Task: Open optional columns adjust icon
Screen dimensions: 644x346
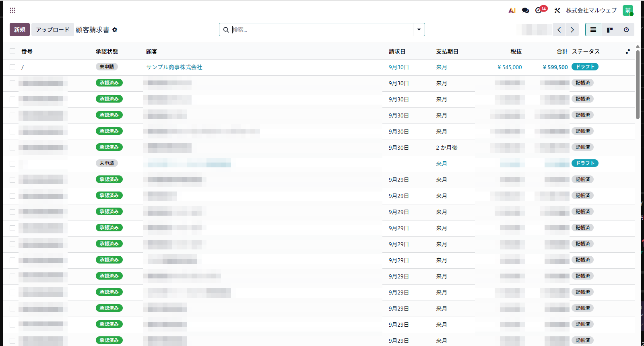Action: point(628,51)
